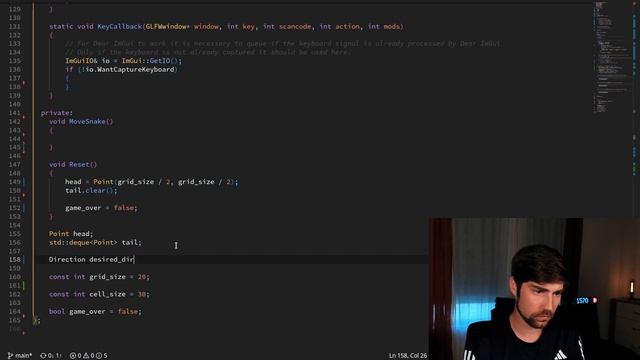Screen dimensions: 640x360
Task: Click line number 147 in the gutter
Action: point(14,164)
